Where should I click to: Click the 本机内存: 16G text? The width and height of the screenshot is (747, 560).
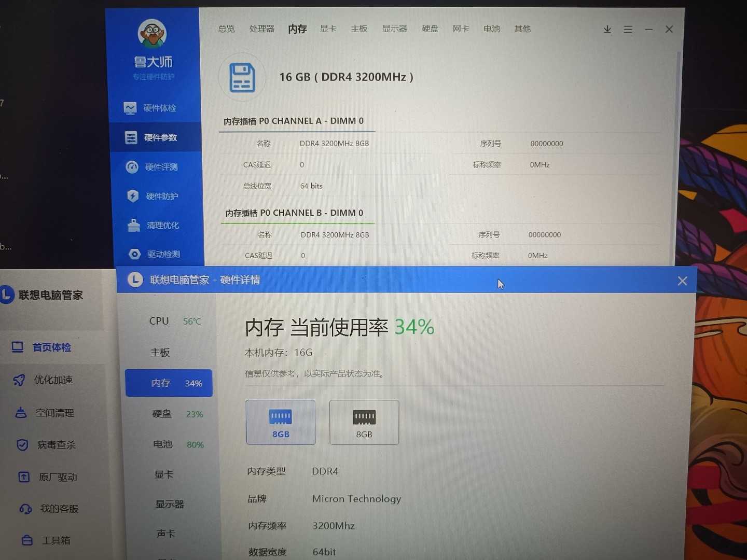pyautogui.click(x=279, y=353)
